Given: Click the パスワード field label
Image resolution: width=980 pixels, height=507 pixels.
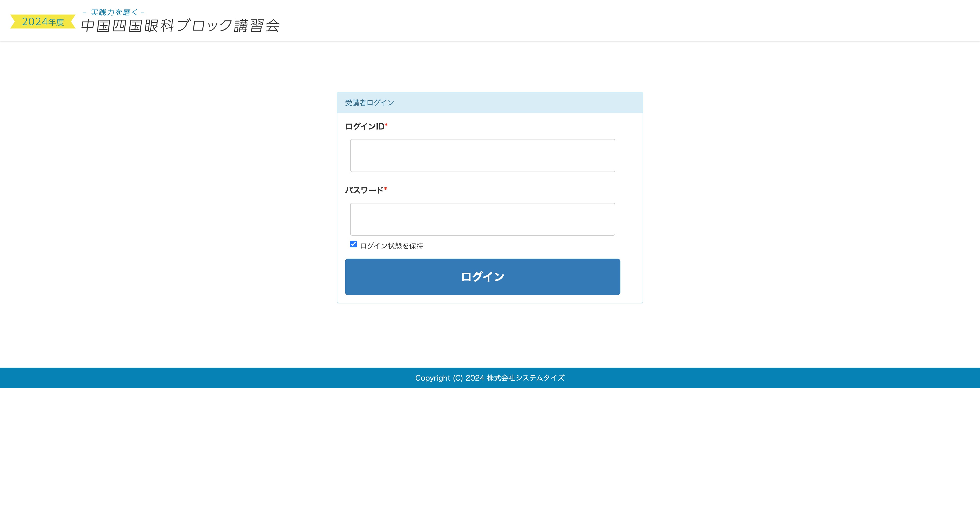Looking at the screenshot, I should coord(364,190).
